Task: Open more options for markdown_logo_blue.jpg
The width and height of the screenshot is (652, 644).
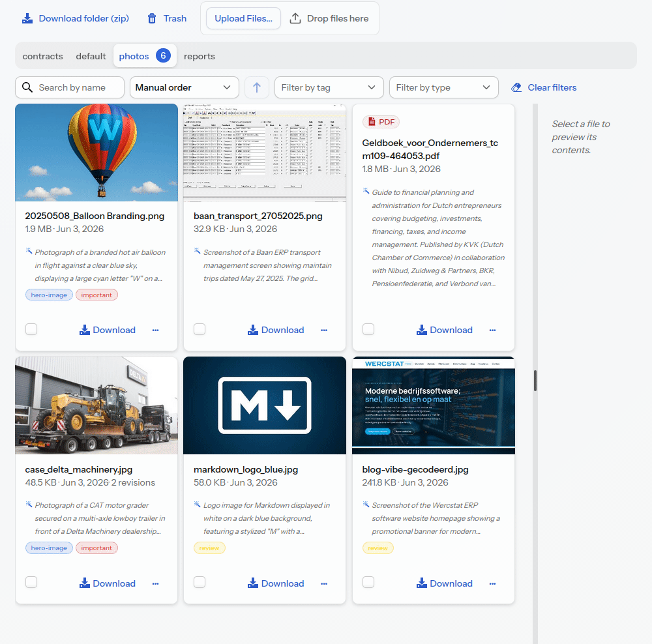Action: pyautogui.click(x=324, y=584)
